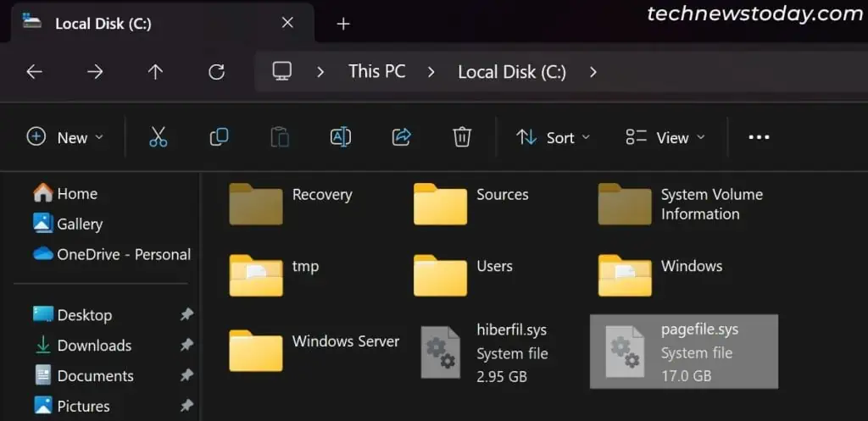
Task: Delete the selected item with trash icon
Action: [x=462, y=136]
